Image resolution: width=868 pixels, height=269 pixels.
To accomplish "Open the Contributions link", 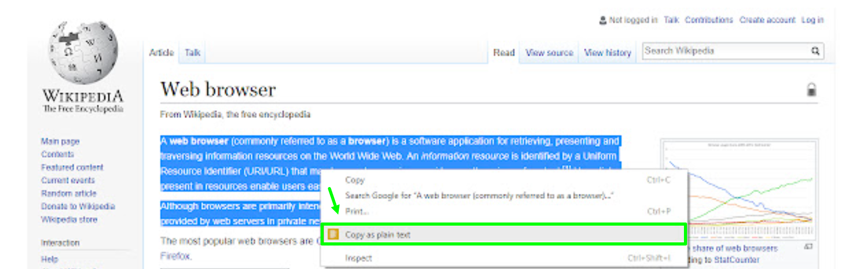I will tap(709, 20).
